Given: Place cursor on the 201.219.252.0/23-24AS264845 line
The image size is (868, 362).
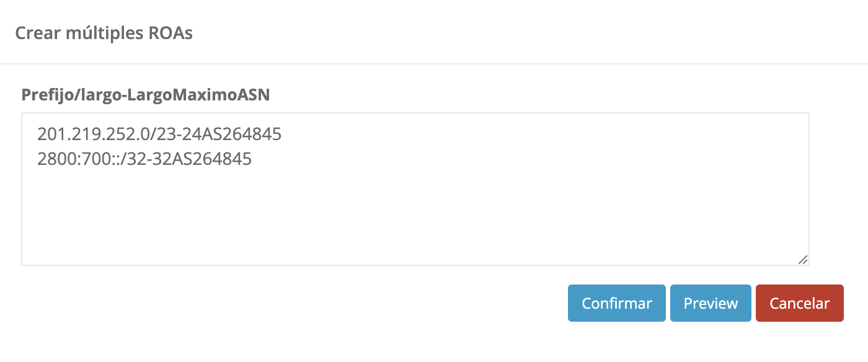Looking at the screenshot, I should (x=159, y=134).
